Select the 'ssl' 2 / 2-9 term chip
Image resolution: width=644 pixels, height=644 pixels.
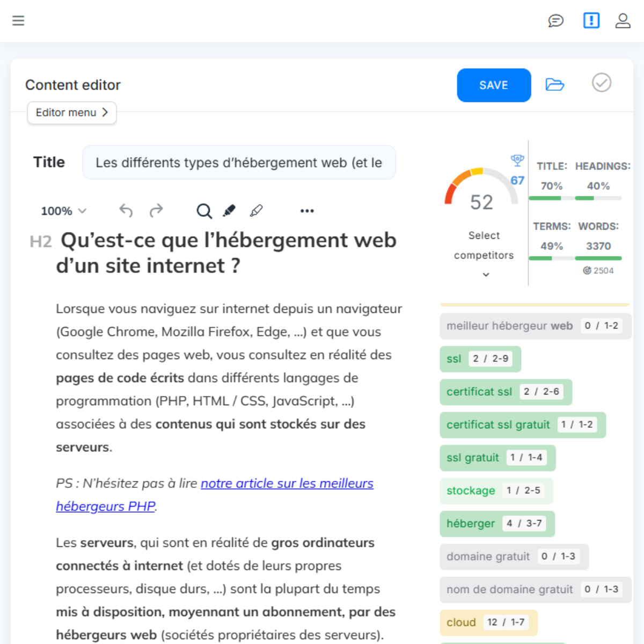(480, 359)
